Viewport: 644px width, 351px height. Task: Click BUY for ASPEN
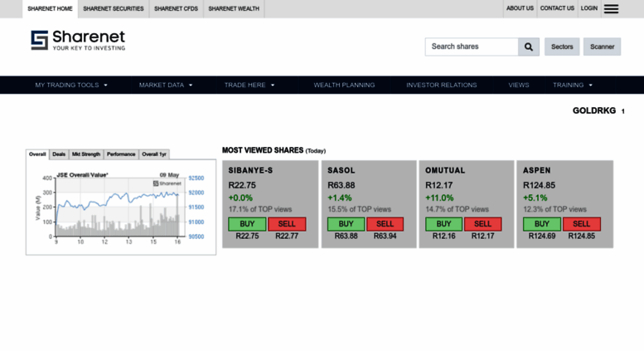tap(542, 224)
